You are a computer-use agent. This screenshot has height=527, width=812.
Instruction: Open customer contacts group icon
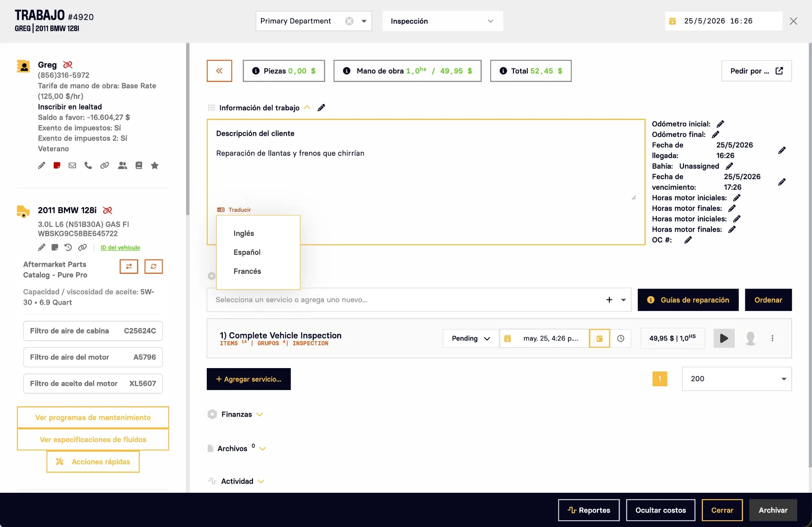[123, 165]
